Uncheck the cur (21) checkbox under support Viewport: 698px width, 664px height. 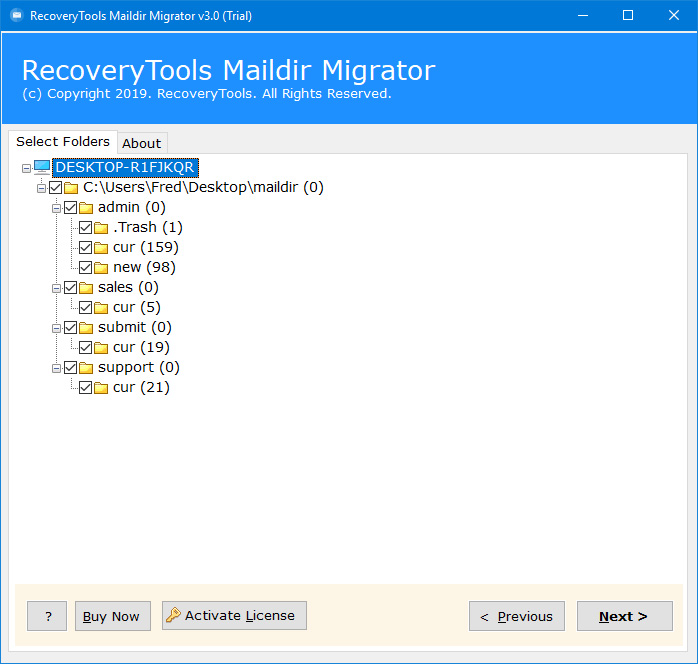pyautogui.click(x=85, y=388)
